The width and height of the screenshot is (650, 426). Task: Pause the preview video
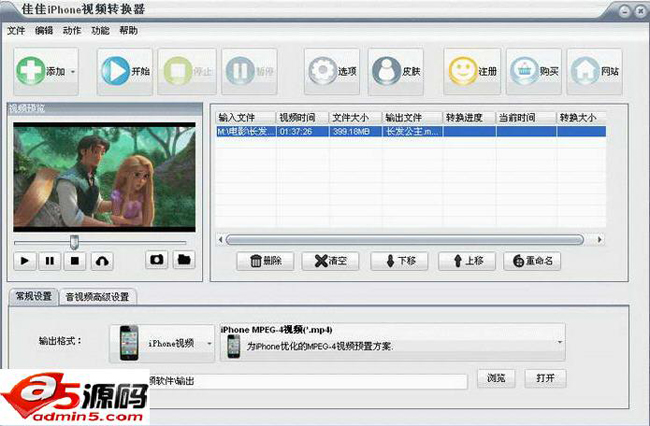pos(50,261)
